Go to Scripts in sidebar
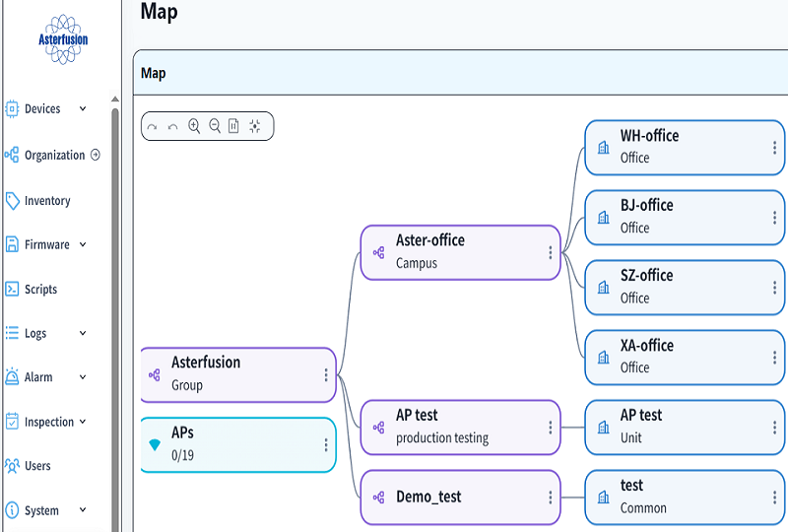Viewport: 788px width, 532px height. (x=40, y=290)
